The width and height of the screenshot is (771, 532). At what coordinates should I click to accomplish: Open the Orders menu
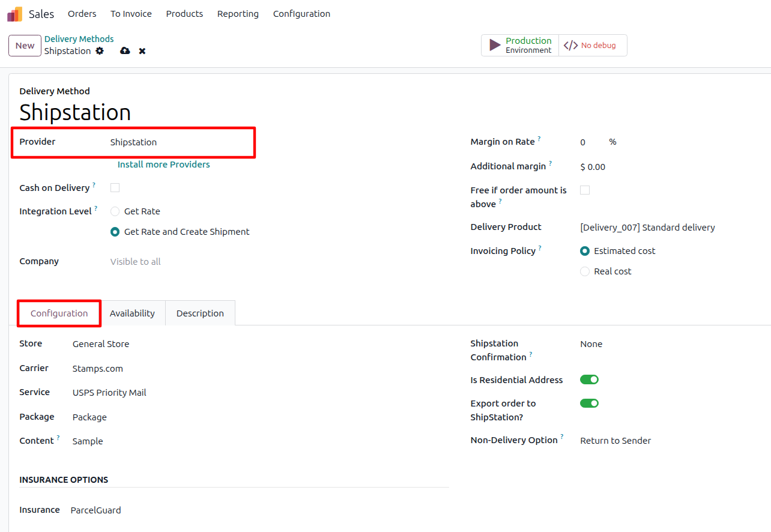(x=82, y=14)
